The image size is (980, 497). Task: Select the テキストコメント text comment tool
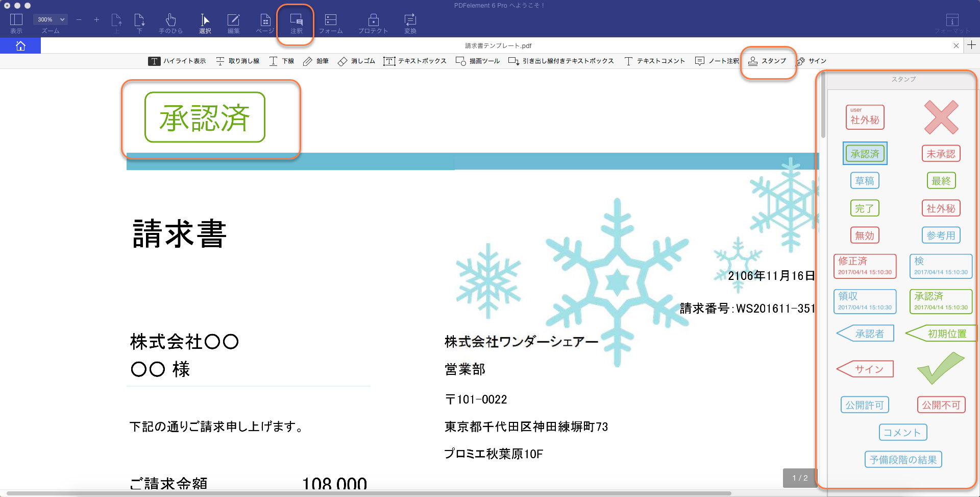pyautogui.click(x=654, y=61)
